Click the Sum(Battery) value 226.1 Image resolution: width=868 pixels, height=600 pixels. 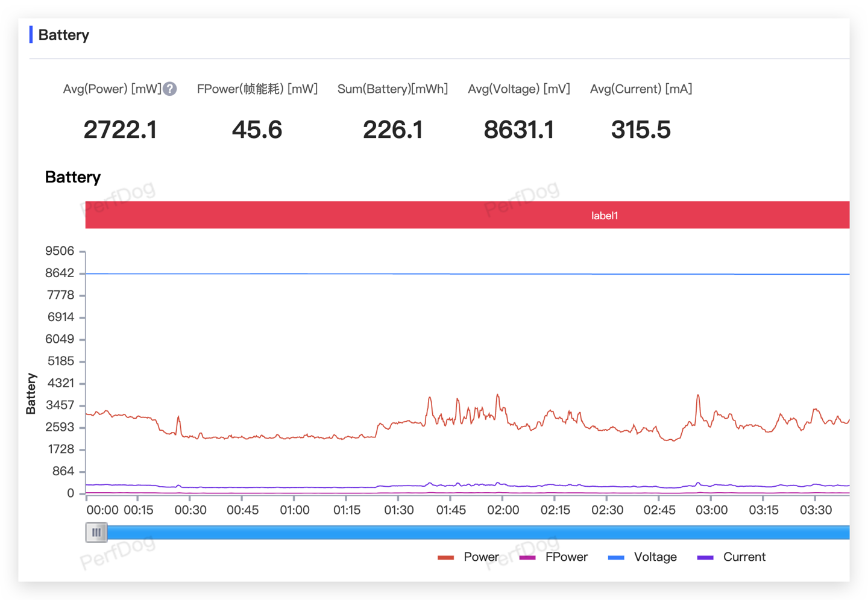tap(392, 130)
